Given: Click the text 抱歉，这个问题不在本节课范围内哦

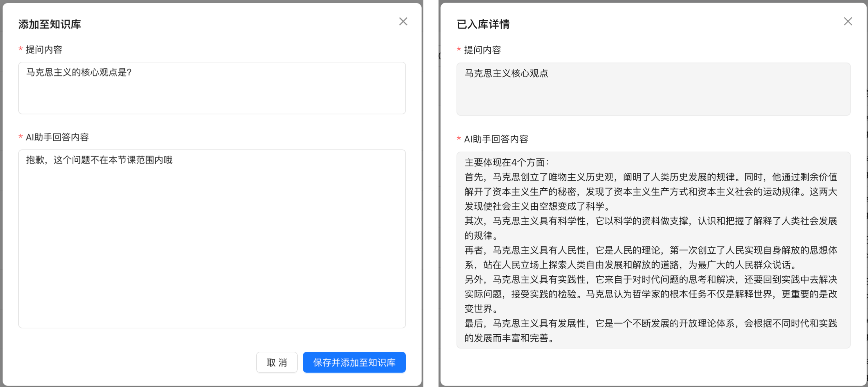Looking at the screenshot, I should [x=99, y=160].
